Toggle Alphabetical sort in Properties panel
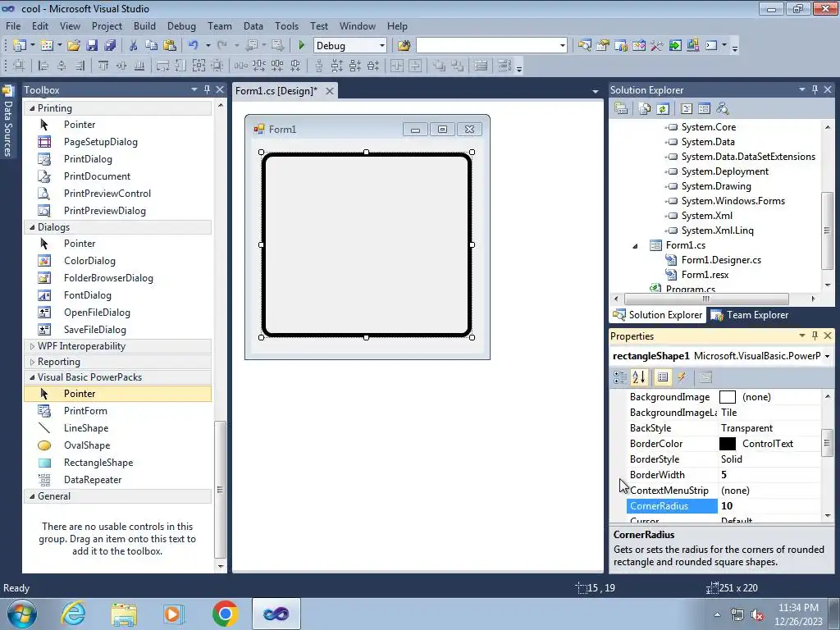Viewport: 840px width, 630px height. [638, 377]
